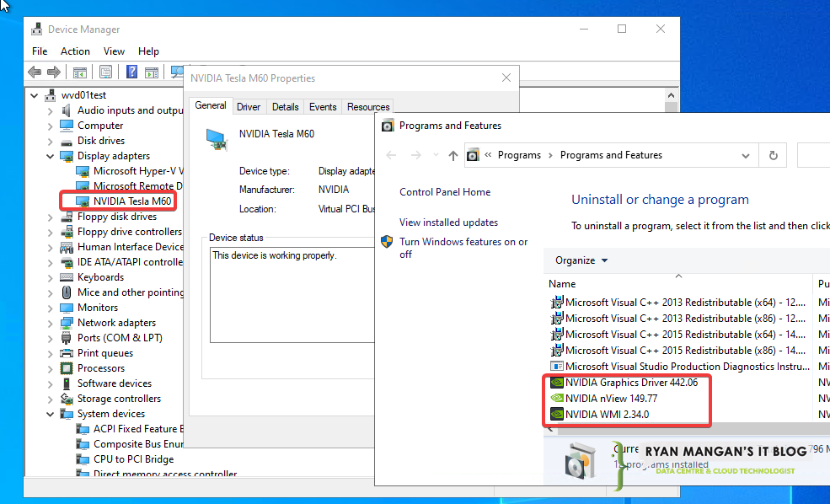Select the NVIDIA Tesla M60 display adapter
The image size is (830, 504).
(x=132, y=201)
